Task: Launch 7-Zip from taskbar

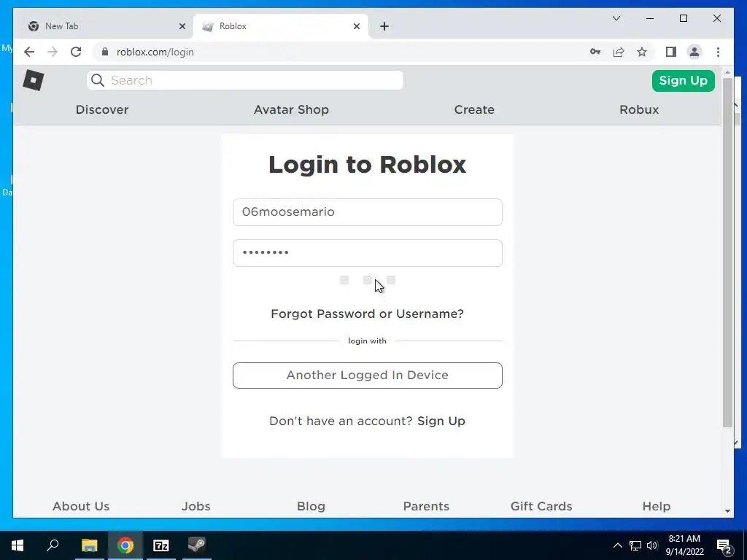Action: click(161, 545)
